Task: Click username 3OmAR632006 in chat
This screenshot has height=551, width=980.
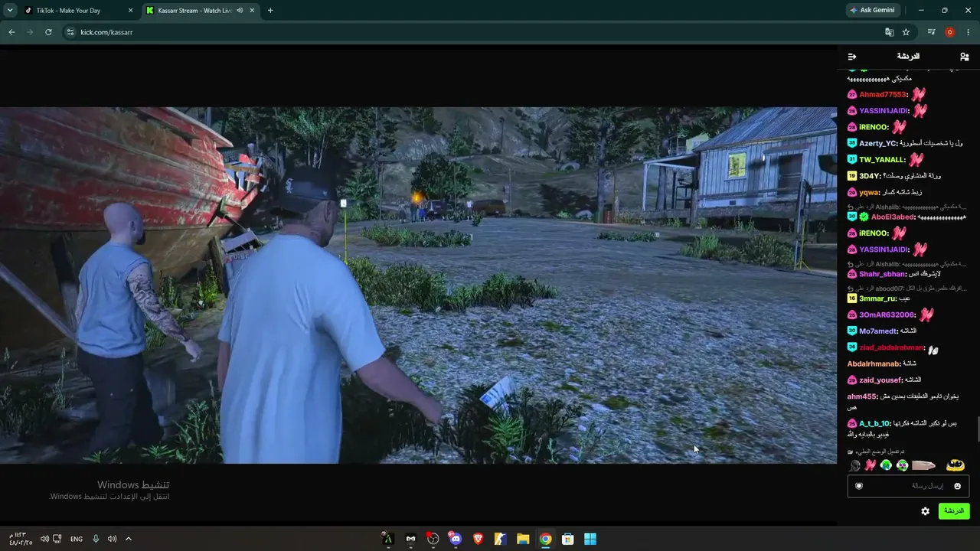Action: [887, 315]
